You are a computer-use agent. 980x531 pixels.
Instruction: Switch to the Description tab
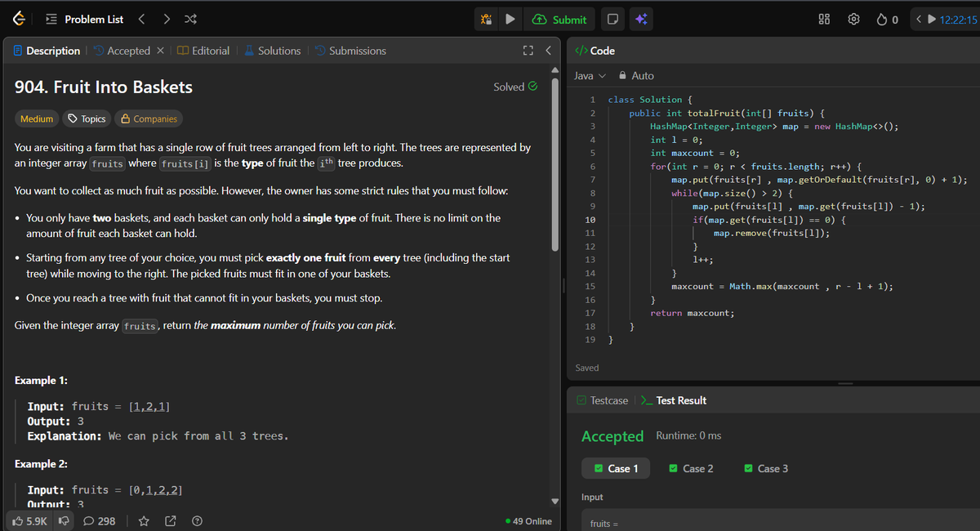[x=47, y=51]
